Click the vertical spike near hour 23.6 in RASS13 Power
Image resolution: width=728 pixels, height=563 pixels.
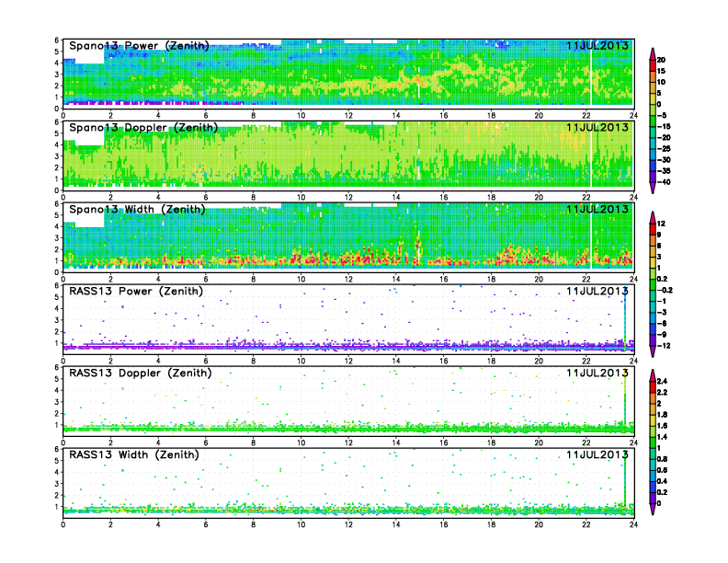(625, 318)
